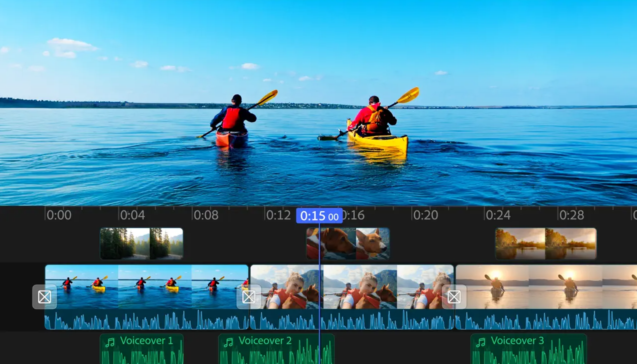Image resolution: width=637 pixels, height=364 pixels.
Task: Click the transition icon between kayak and selfie clips
Action: coord(248,297)
